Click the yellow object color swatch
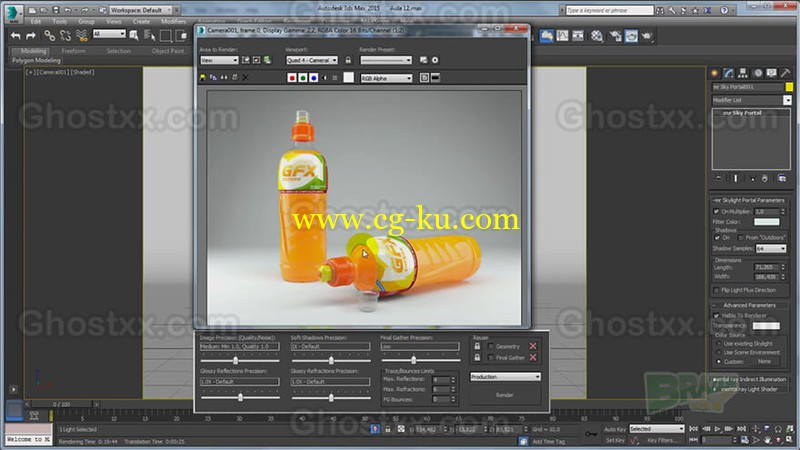 tap(789, 87)
